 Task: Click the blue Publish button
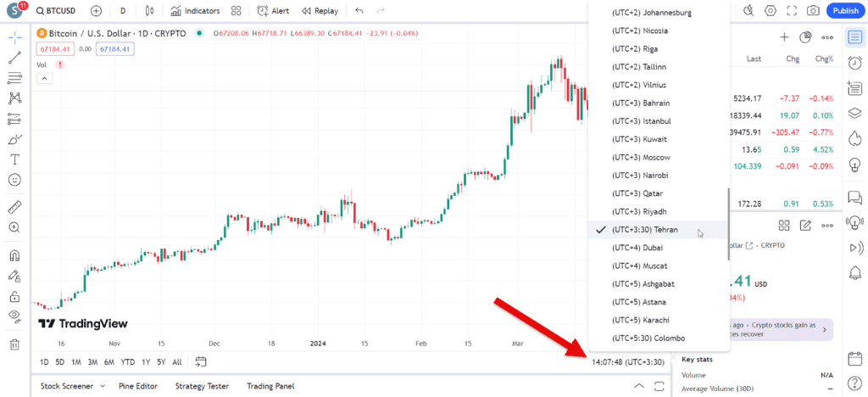point(845,11)
